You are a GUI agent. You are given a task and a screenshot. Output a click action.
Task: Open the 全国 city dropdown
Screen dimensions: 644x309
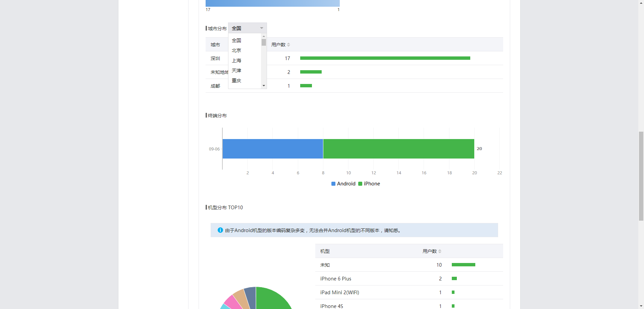tap(248, 28)
